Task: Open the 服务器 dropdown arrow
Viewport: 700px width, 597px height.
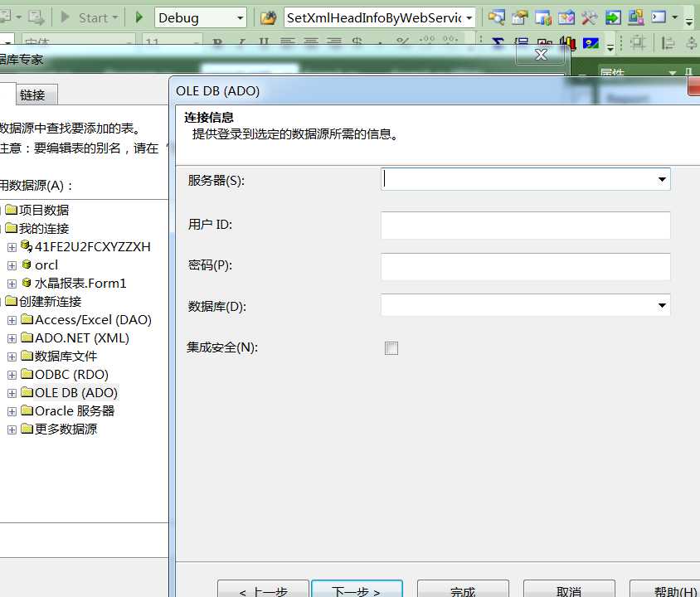Action: 662,179
